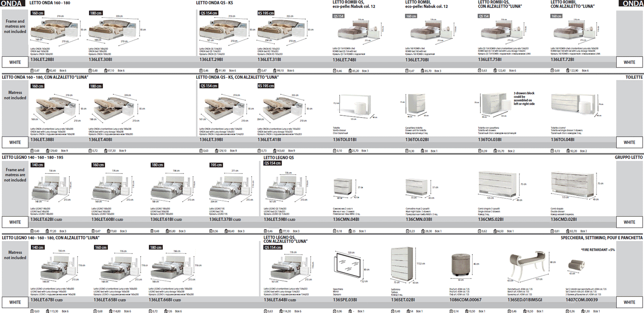Select the WHITE color swatch in the first row

click(15, 62)
